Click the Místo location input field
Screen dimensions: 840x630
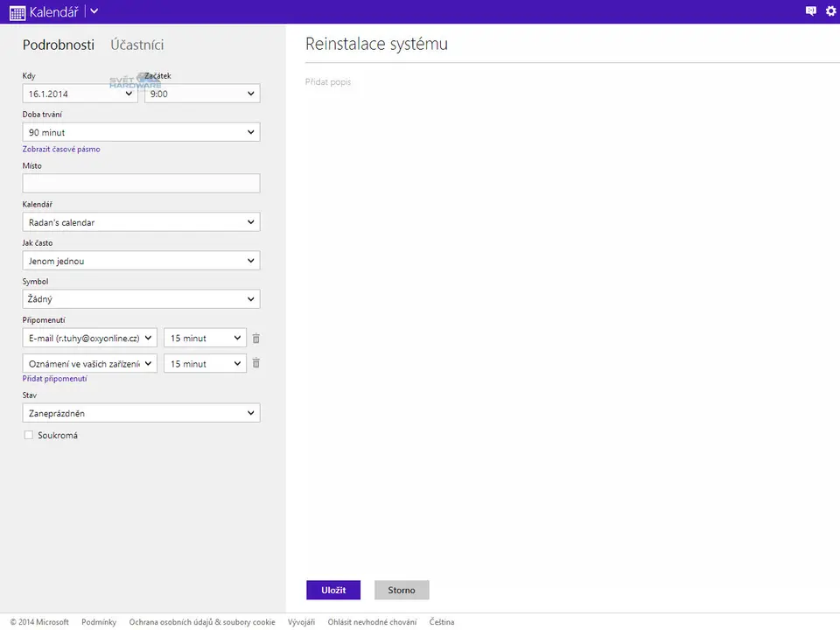141,184
